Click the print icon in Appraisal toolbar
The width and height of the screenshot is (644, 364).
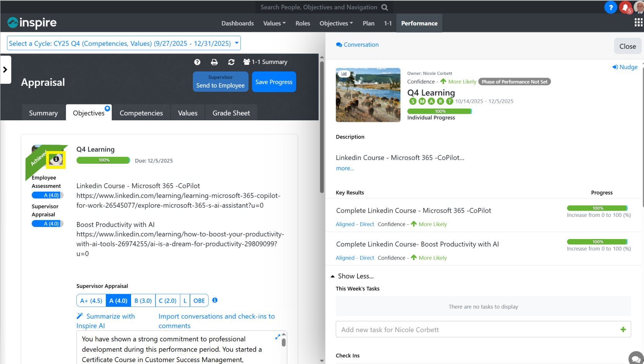[214, 62]
